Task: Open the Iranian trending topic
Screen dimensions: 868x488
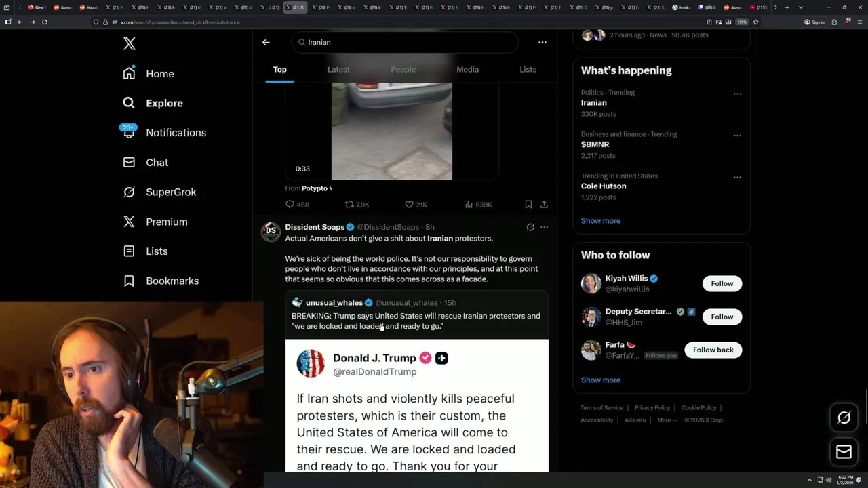Action: click(593, 103)
